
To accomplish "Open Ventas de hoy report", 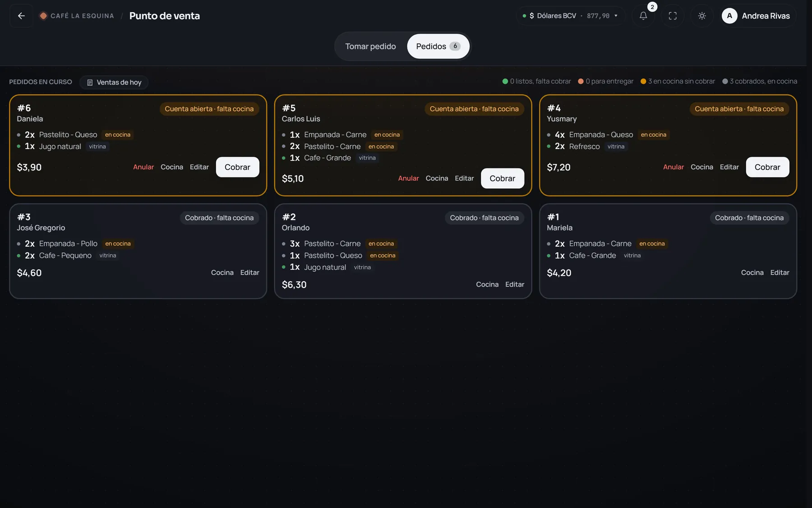I will [x=114, y=82].
